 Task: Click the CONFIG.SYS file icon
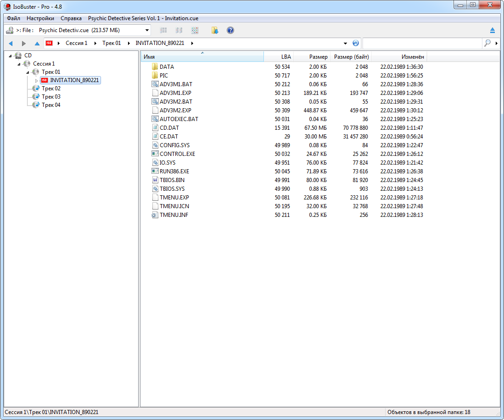[155, 145]
